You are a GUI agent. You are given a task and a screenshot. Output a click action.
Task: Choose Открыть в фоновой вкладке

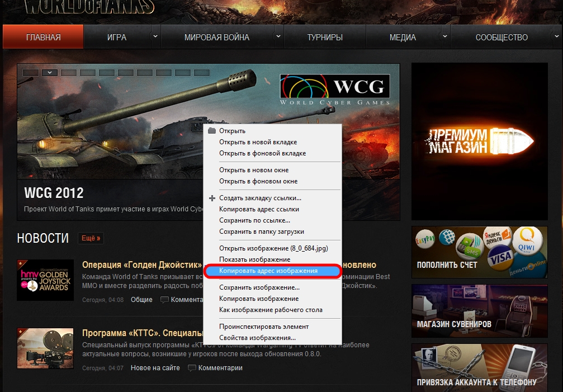[x=272, y=153]
